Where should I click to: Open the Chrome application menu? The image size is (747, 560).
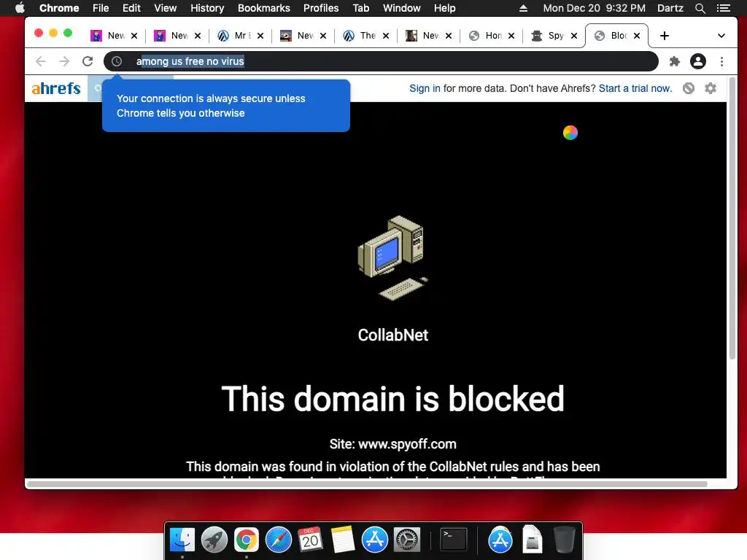(x=59, y=8)
